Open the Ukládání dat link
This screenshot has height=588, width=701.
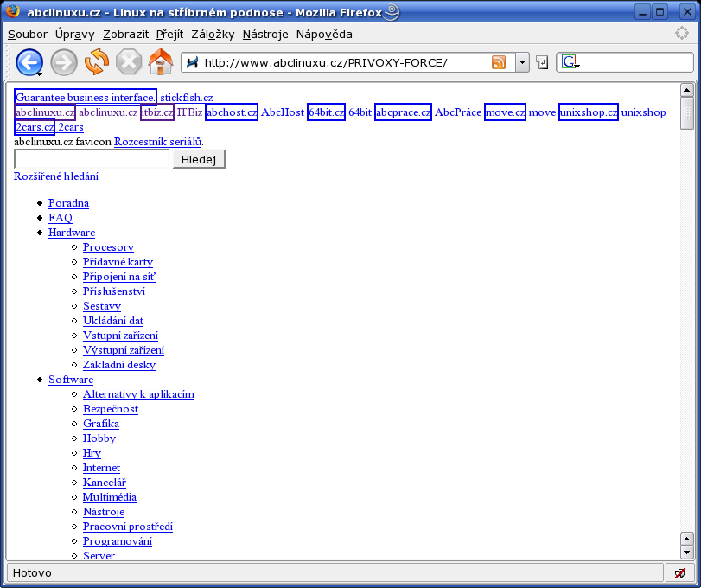point(113,321)
